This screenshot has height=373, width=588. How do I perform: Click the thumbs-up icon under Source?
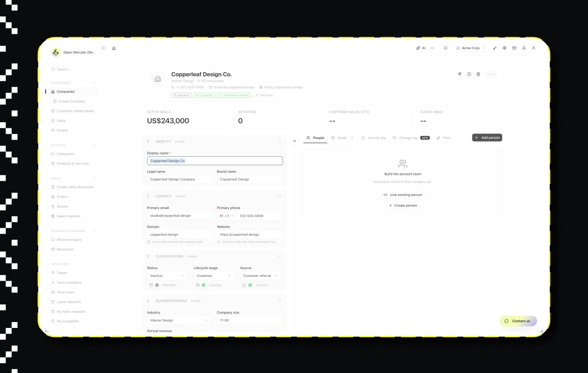point(244,285)
